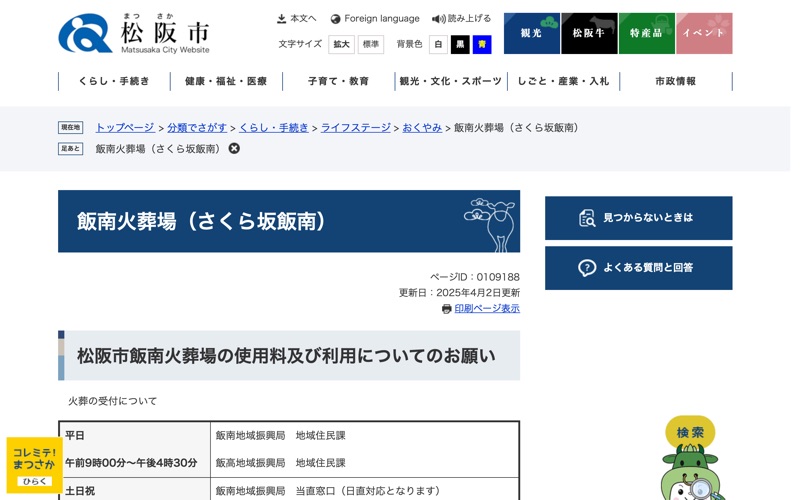The image size is (800, 500).
Task: Set background color to white (白)
Action: coord(438,44)
